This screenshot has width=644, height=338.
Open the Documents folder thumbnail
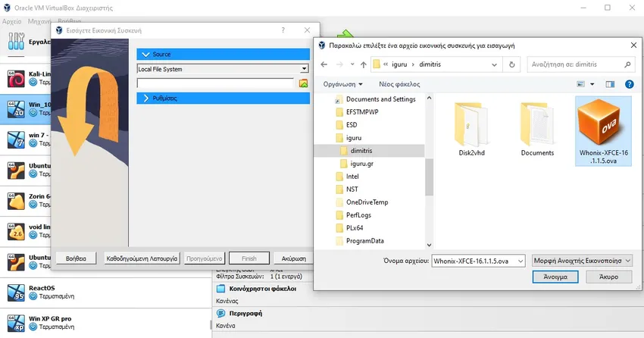pyautogui.click(x=537, y=129)
